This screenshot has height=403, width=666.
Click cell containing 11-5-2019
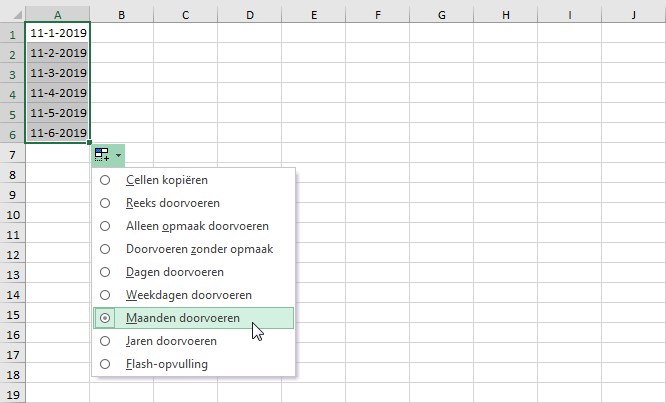(58, 113)
